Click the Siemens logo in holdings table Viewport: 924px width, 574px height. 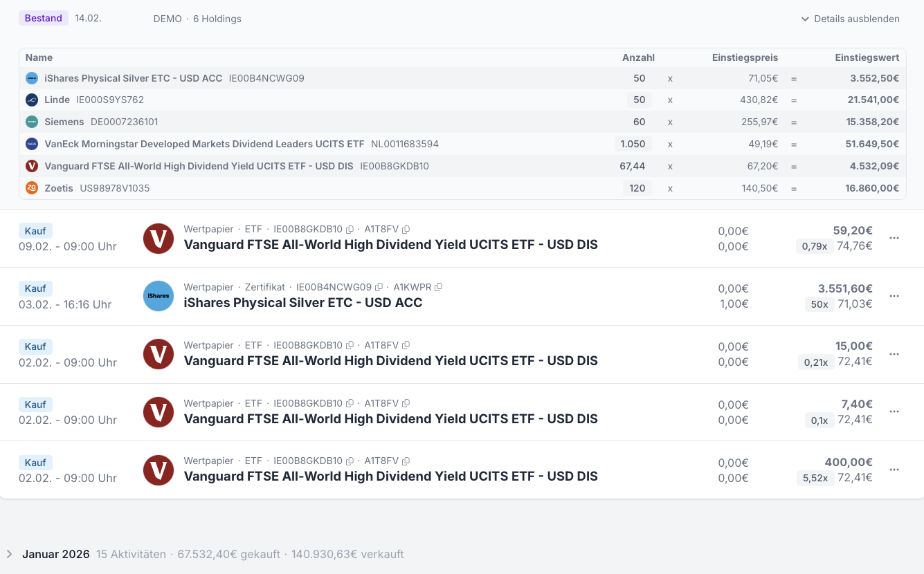tap(32, 122)
